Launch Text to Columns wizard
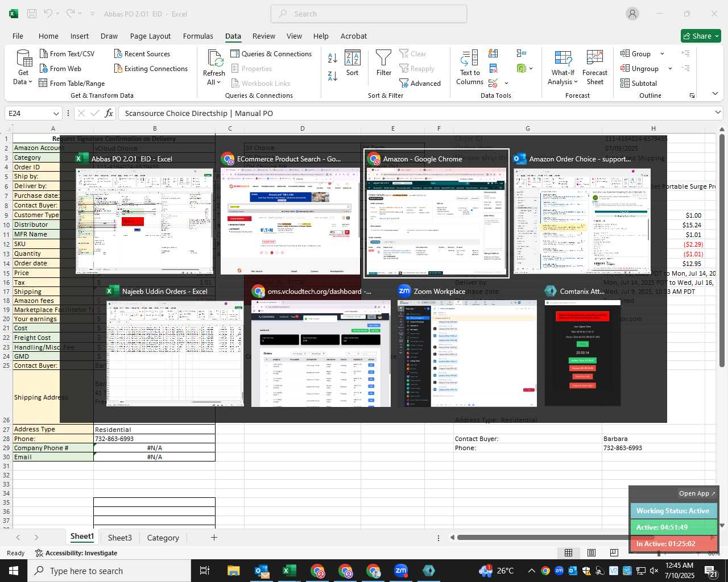 pyautogui.click(x=470, y=67)
